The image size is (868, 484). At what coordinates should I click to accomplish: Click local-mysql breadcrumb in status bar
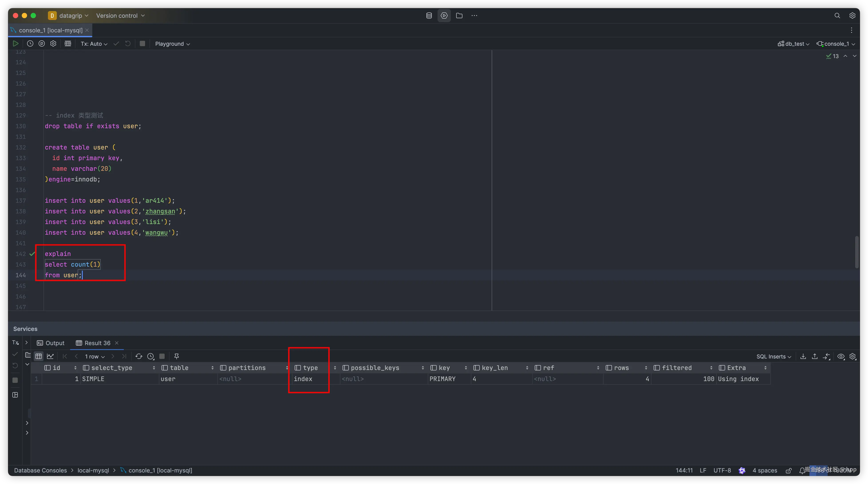(x=93, y=470)
